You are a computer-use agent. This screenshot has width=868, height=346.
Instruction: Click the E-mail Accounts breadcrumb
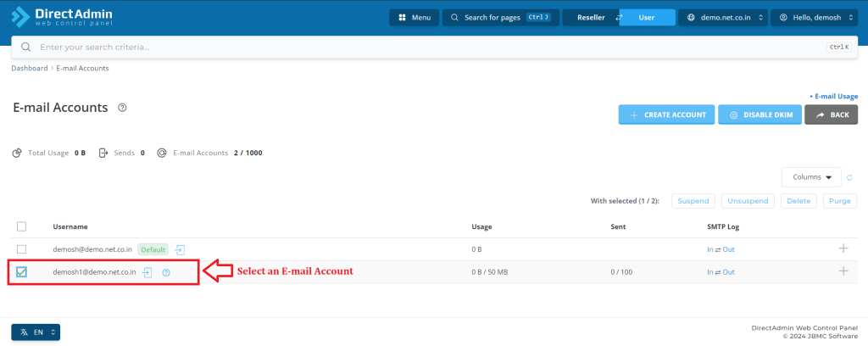[82, 68]
